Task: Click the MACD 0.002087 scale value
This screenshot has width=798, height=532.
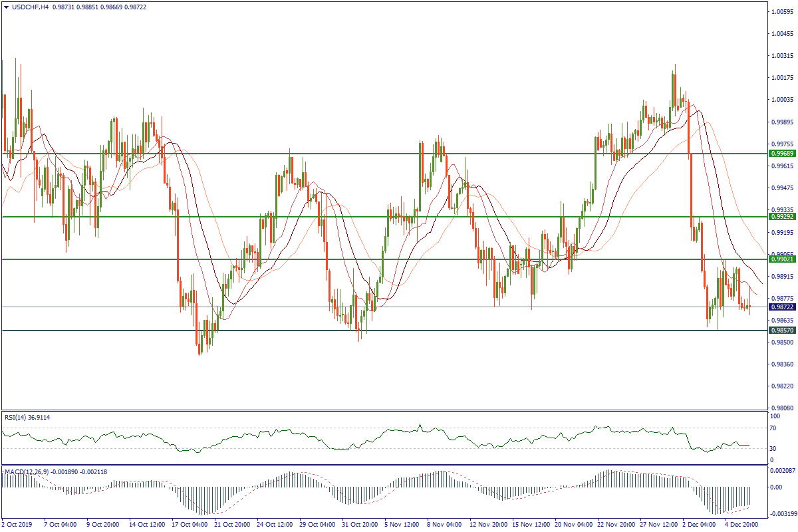Action: [781, 471]
